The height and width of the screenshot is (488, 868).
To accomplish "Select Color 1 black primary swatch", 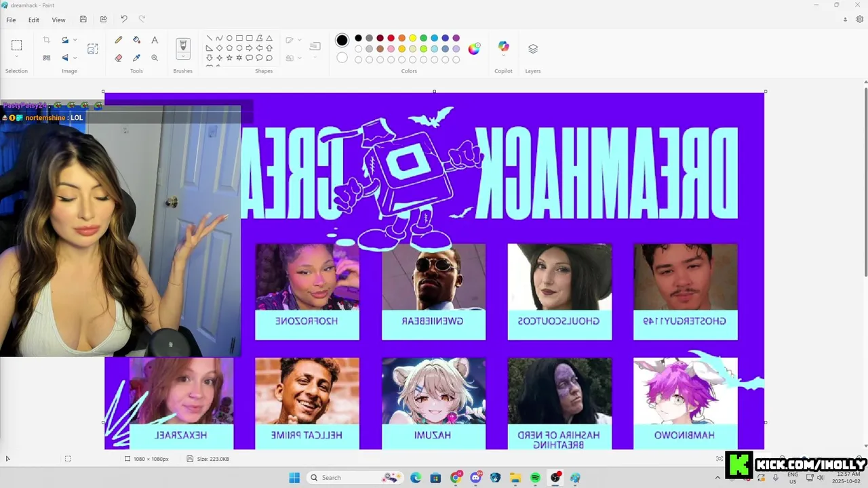I will (342, 40).
